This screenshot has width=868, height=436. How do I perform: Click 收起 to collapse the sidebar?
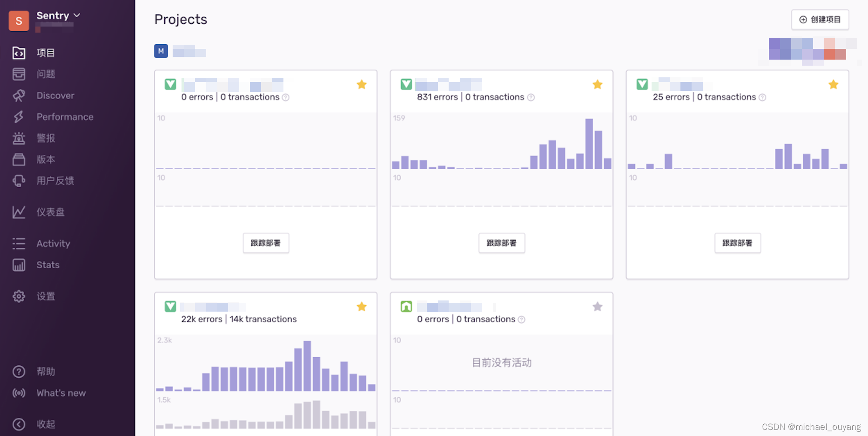pos(46,424)
